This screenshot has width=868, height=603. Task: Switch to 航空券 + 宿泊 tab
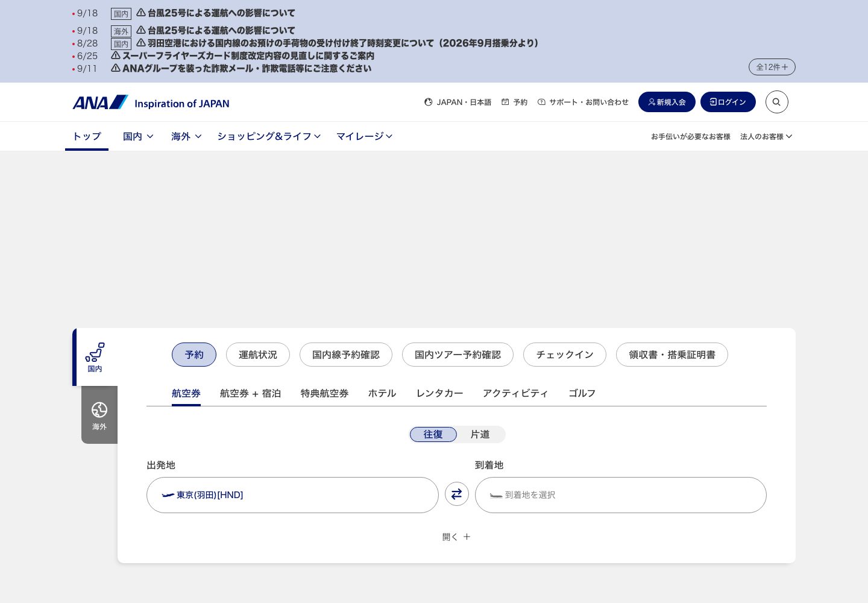[251, 393]
